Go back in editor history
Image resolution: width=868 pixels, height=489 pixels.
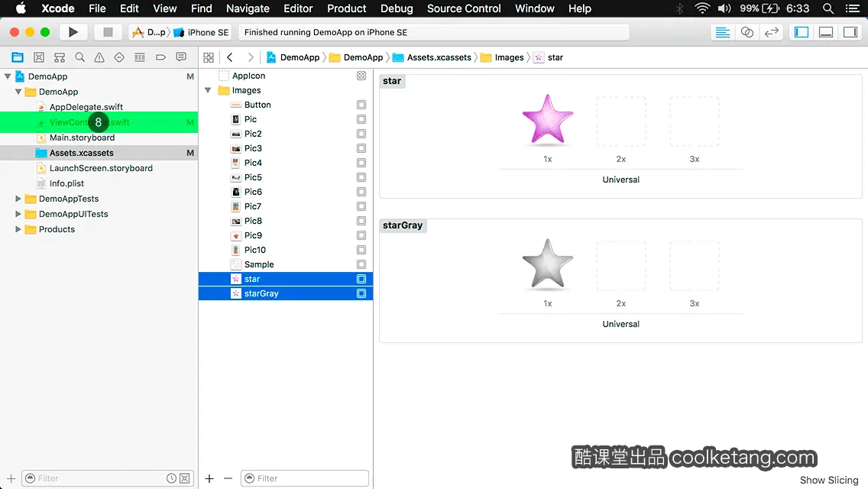point(230,57)
